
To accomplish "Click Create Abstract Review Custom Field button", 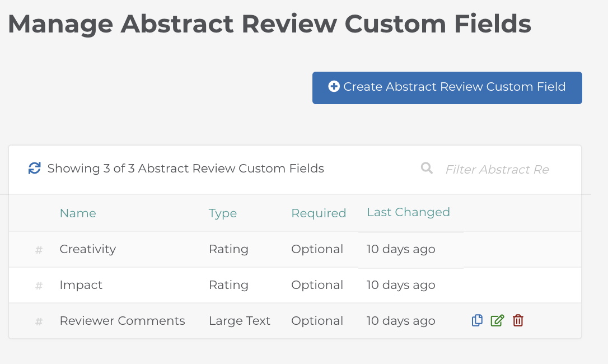I will coord(447,88).
